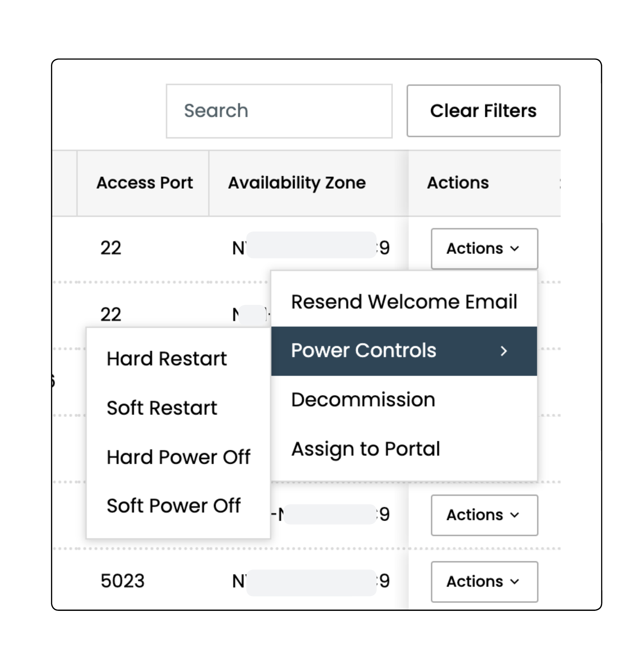
Task: Click the chevron in first Actions button
Action: [514, 249]
